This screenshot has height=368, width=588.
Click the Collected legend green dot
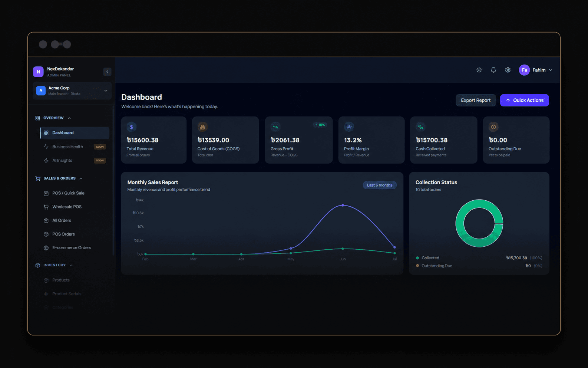pyautogui.click(x=417, y=258)
